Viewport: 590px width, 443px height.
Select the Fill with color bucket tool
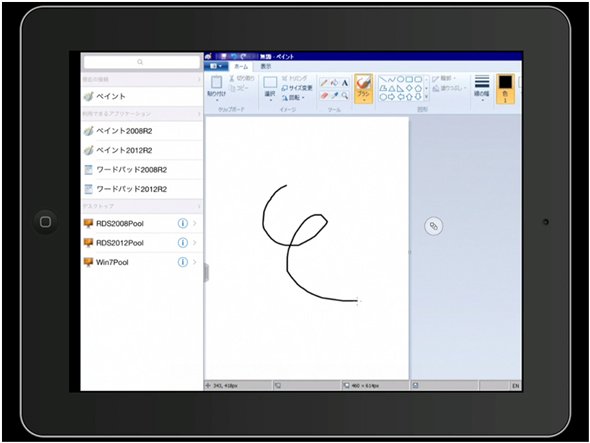coord(334,83)
